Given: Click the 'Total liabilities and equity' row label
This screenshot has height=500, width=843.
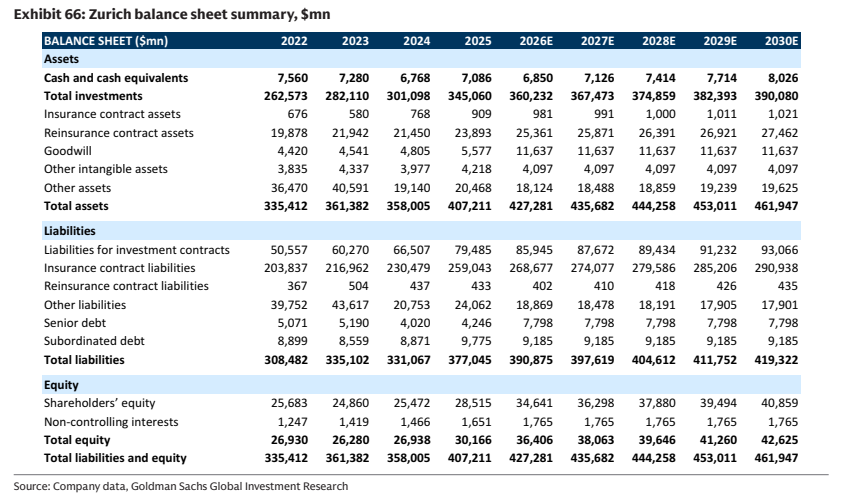Looking at the screenshot, I should point(115,458).
